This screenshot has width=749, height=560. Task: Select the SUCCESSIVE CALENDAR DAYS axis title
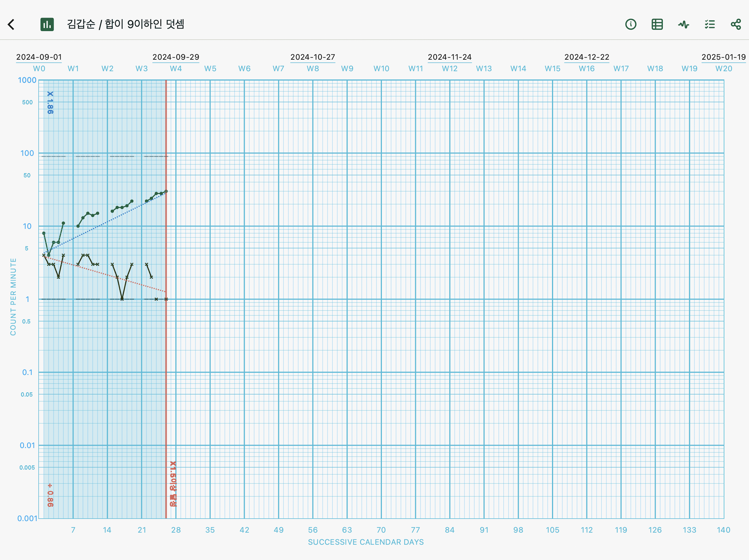tap(366, 542)
